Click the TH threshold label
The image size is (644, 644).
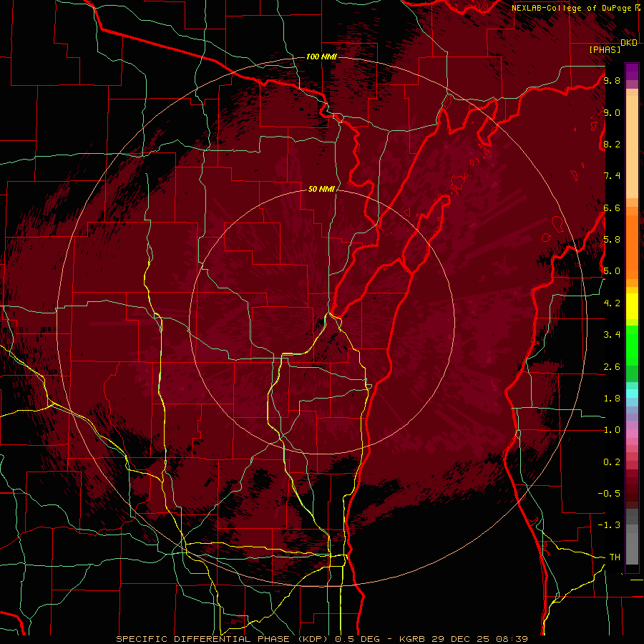tap(615, 557)
